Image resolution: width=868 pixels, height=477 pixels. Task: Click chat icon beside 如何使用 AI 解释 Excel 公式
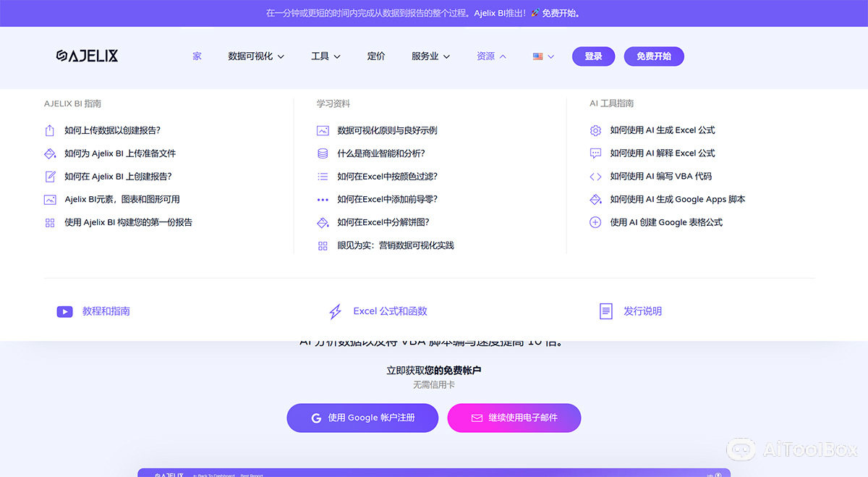(595, 153)
